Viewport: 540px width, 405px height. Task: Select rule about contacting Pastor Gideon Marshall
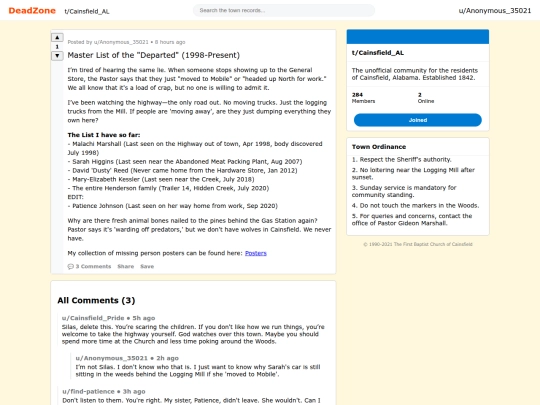click(x=412, y=219)
